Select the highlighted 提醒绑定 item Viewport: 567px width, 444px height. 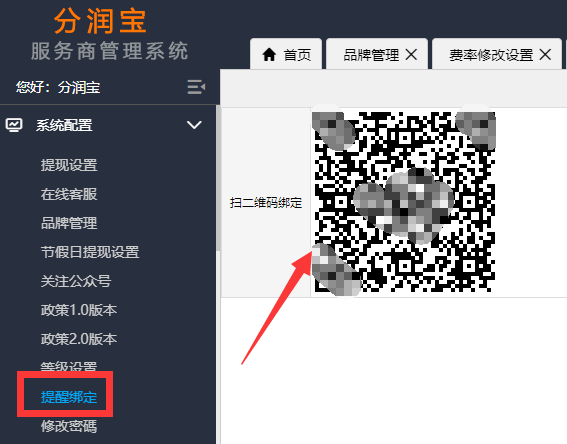[x=69, y=397]
